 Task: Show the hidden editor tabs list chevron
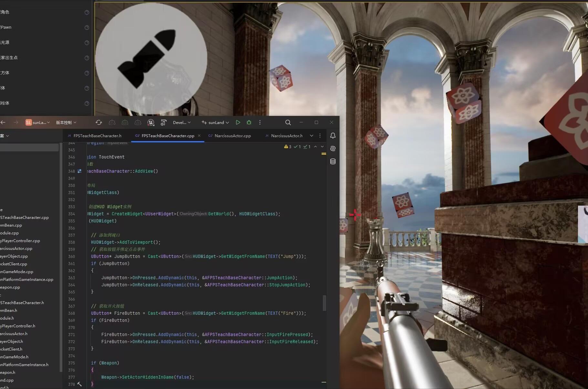coord(311,136)
